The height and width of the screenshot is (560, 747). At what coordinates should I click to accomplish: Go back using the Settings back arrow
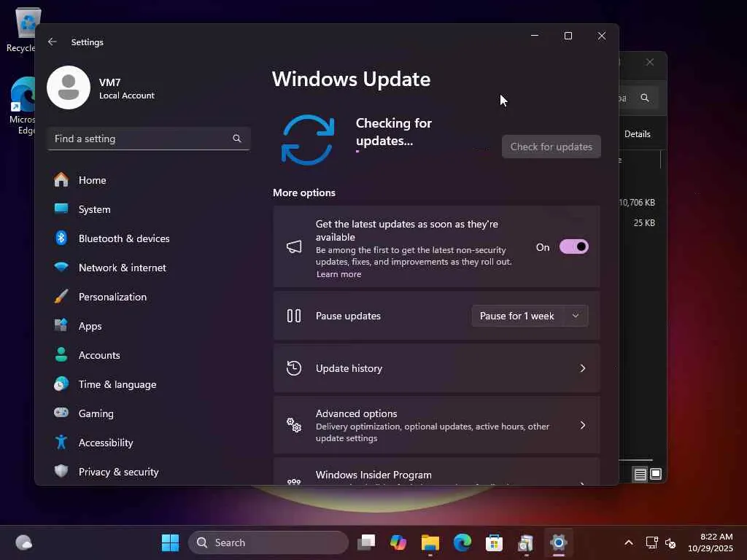point(53,42)
